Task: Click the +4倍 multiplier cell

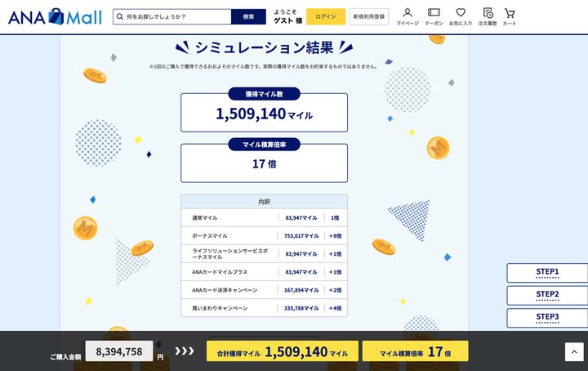Action: [335, 308]
